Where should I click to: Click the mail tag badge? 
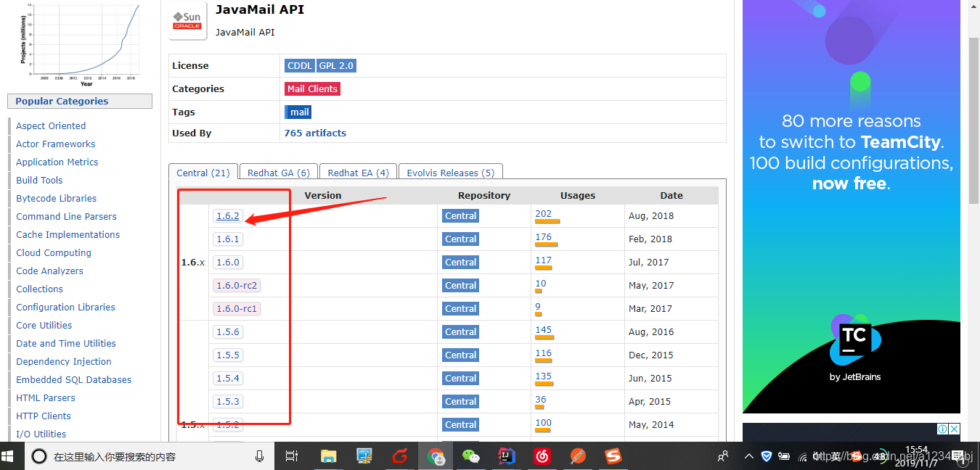click(298, 112)
